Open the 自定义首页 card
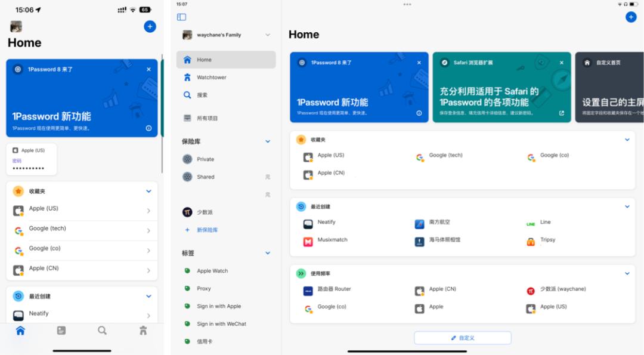 pyautogui.click(x=609, y=87)
